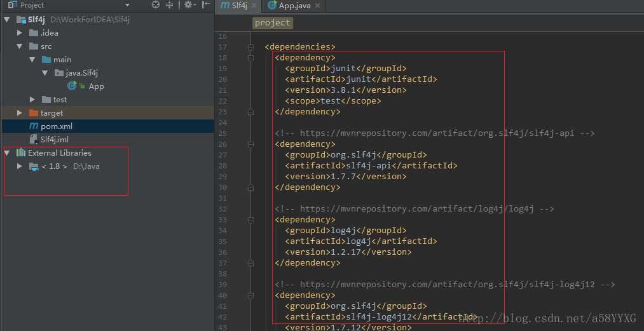Screen dimensions: 644x331
Task: Hide the Project tool window with pin-arrow icon
Action: click(207, 5)
